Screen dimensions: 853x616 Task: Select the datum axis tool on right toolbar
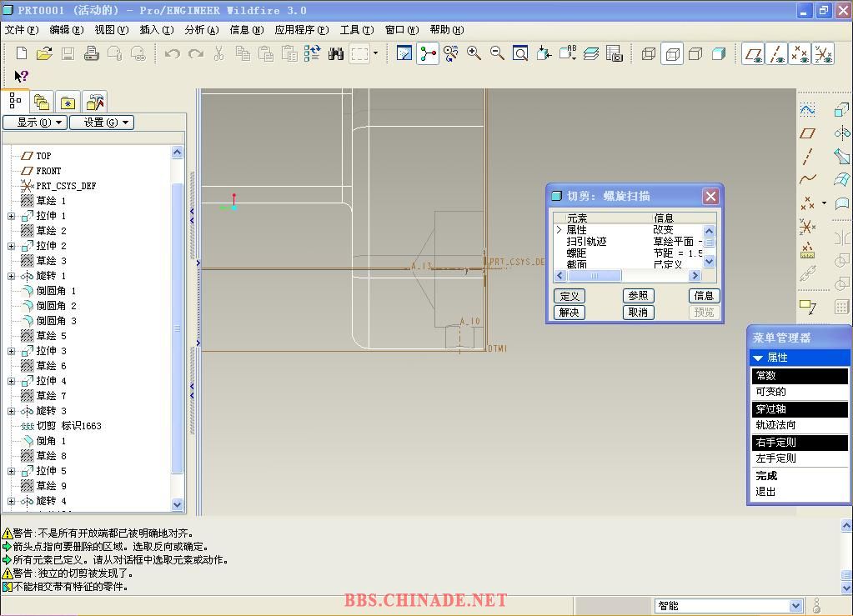808,157
